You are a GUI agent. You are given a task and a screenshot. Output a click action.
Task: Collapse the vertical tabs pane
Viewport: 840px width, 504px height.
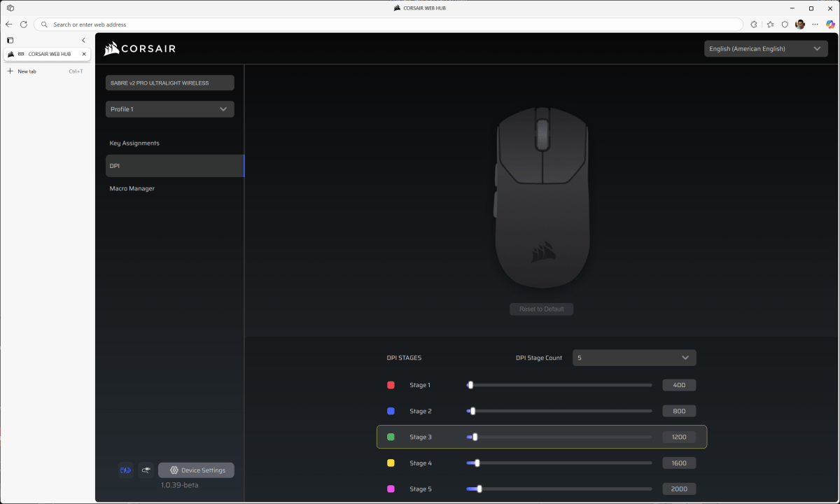(83, 41)
